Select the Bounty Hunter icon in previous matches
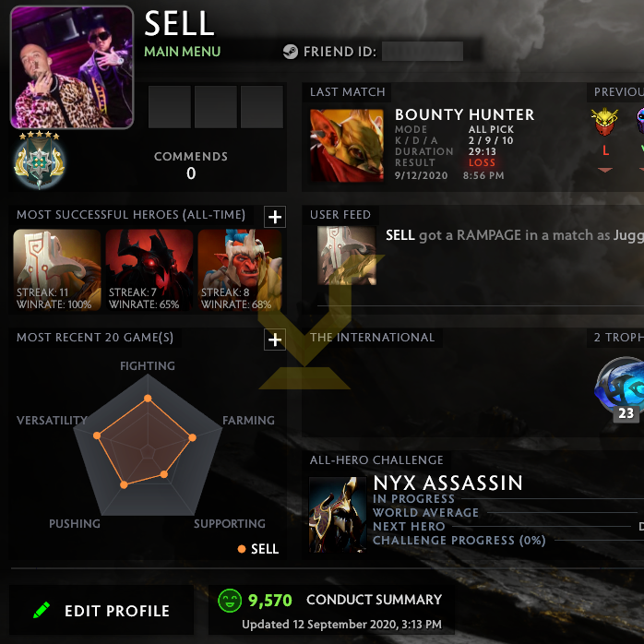The height and width of the screenshot is (644, 644). pyautogui.click(x=604, y=122)
